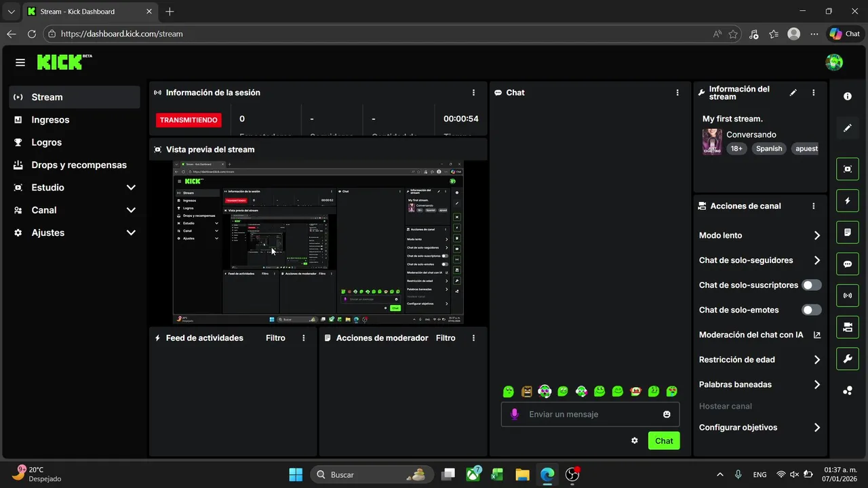Open the browser tab list dropdown
The height and width of the screenshot is (488, 868).
[x=11, y=12]
